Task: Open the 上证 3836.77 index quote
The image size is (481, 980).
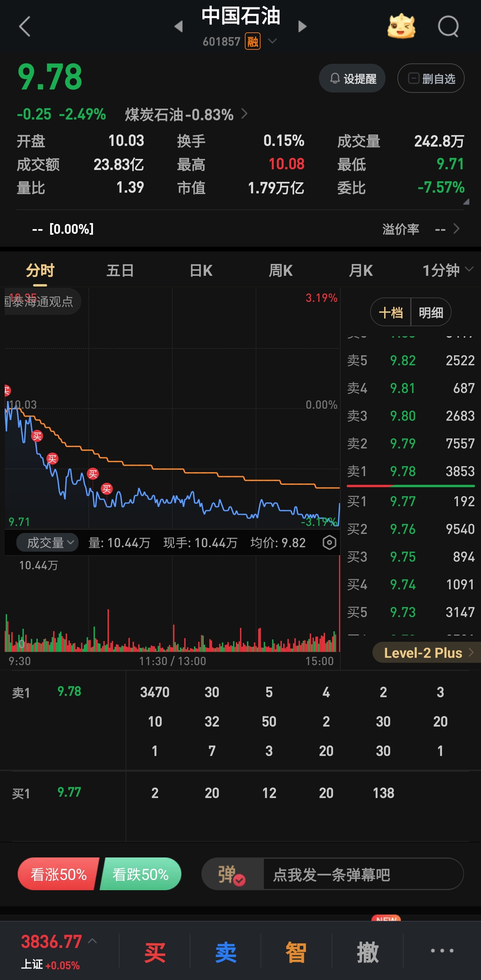Action: [51, 951]
